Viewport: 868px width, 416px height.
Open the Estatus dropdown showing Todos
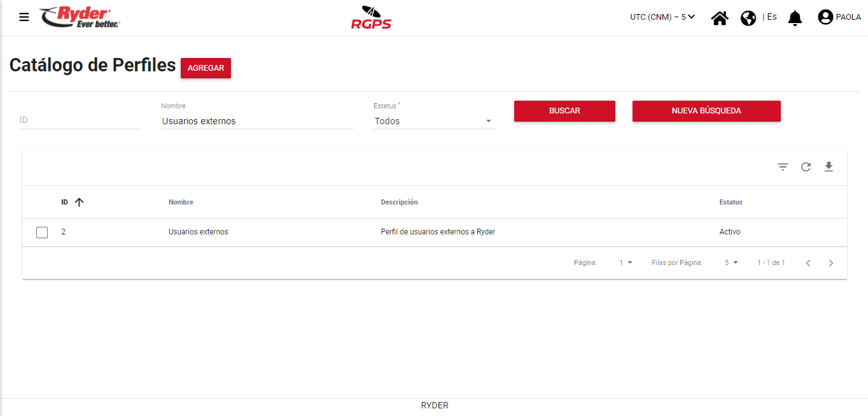(434, 121)
